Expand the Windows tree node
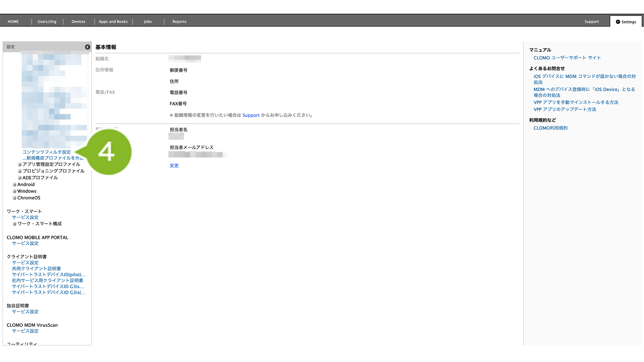 click(x=14, y=191)
